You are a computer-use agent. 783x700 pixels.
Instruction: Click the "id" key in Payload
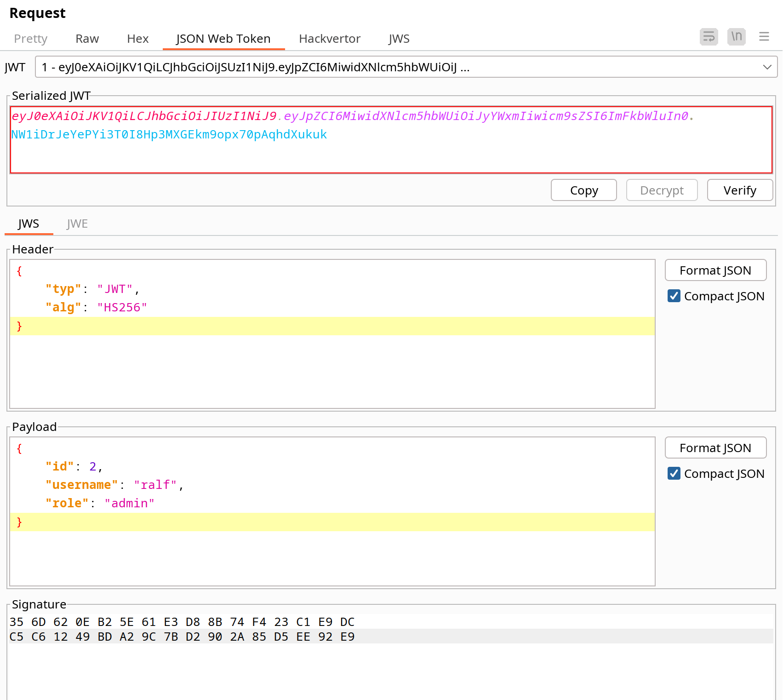(60, 466)
